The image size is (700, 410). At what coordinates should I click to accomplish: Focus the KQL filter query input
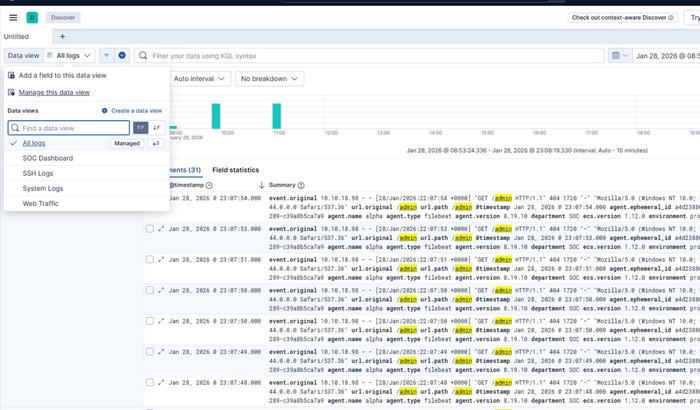[x=369, y=55]
